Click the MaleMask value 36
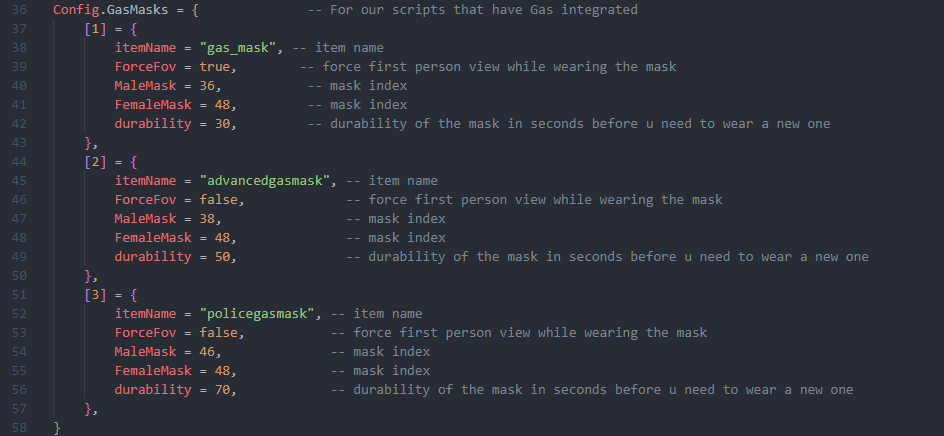The height and width of the screenshot is (436, 944). (206, 86)
